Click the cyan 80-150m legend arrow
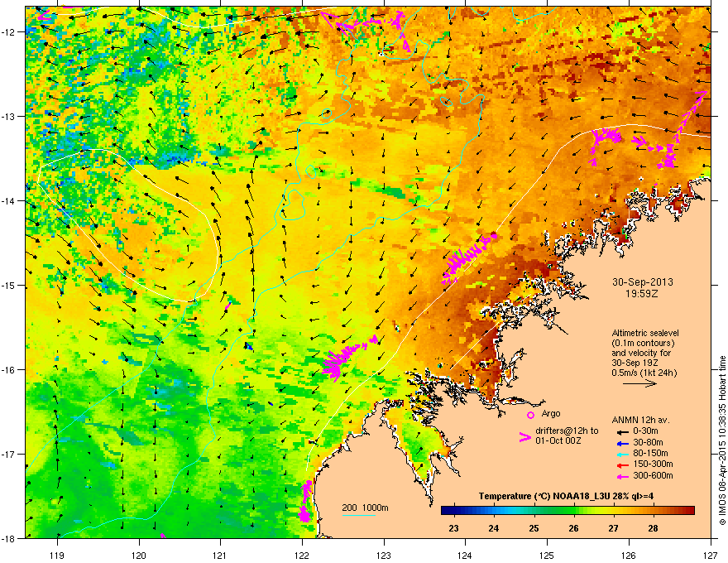The image size is (728, 563). (621, 454)
